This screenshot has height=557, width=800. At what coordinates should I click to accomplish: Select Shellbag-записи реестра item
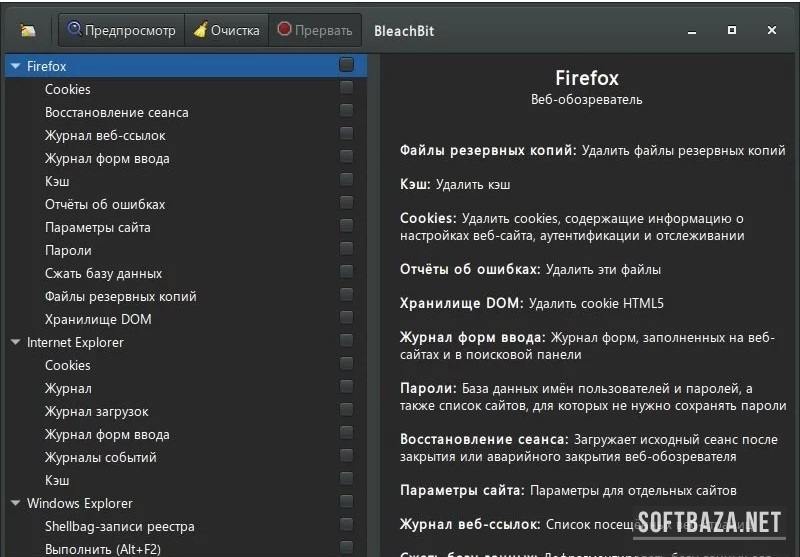pyautogui.click(x=119, y=526)
